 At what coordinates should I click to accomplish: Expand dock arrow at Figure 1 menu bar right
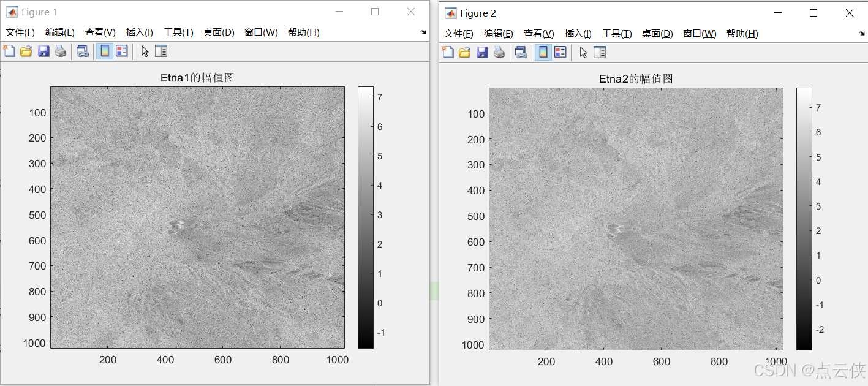[423, 32]
